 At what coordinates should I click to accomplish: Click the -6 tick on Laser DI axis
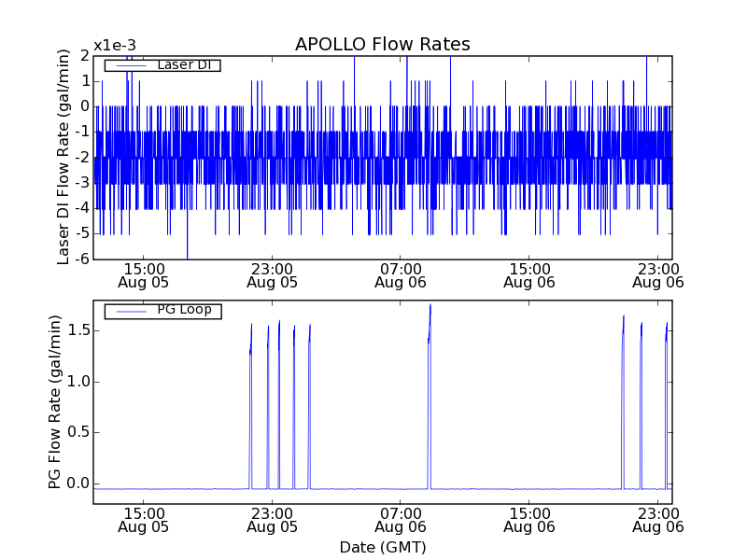[x=81, y=259]
